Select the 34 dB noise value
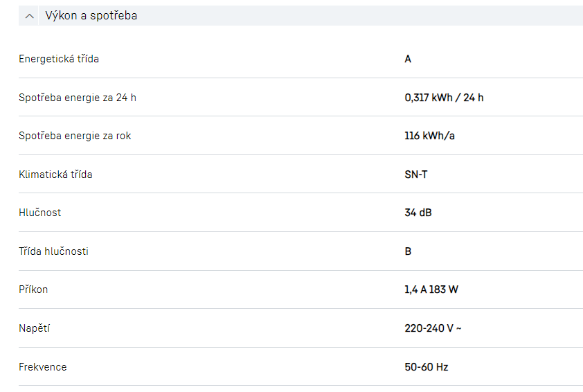 pos(418,213)
